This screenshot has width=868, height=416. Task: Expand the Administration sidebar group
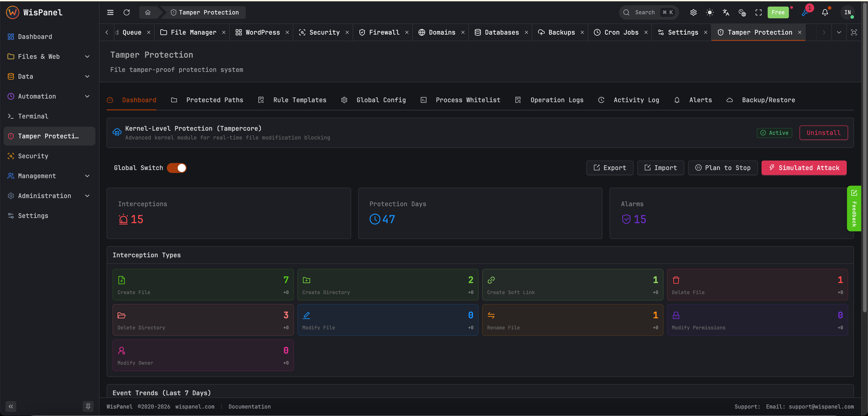coord(49,196)
